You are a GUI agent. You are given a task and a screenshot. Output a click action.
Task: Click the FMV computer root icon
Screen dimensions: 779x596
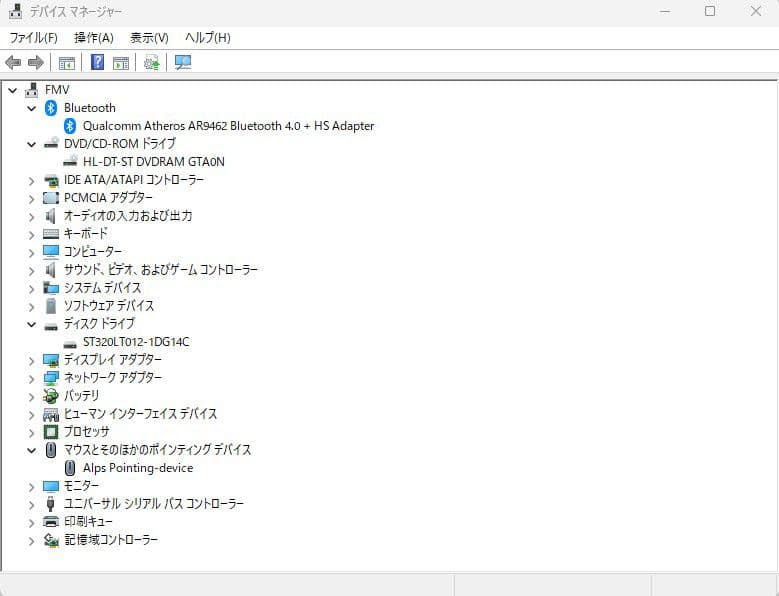(32, 90)
